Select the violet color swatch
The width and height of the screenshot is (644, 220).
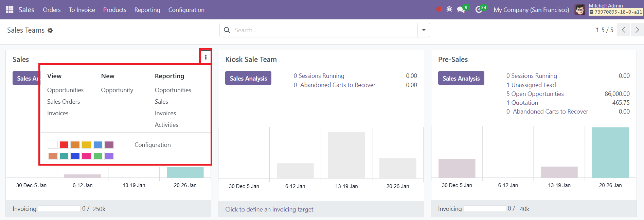pos(109,156)
